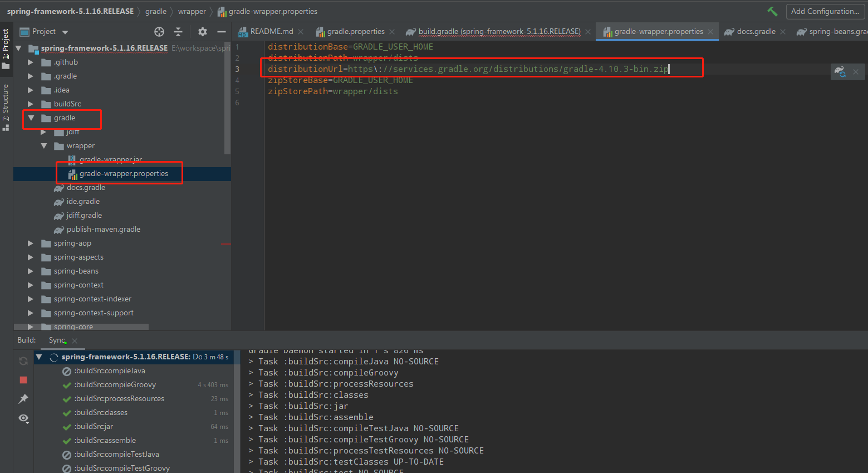Click the Pin Tab icon in Build panel
The height and width of the screenshot is (473, 868).
23,399
